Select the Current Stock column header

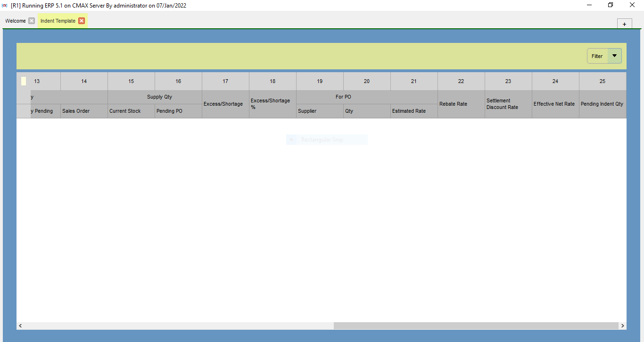click(131, 111)
